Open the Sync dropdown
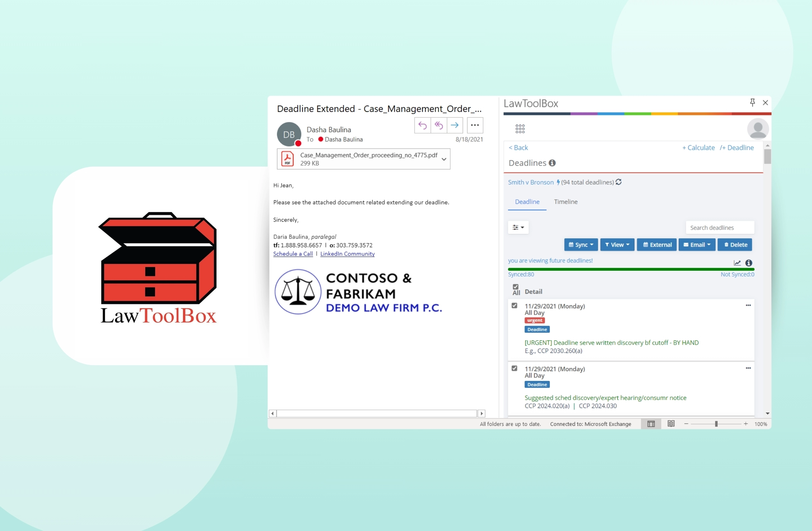Image resolution: width=812 pixels, height=531 pixels. tap(581, 245)
